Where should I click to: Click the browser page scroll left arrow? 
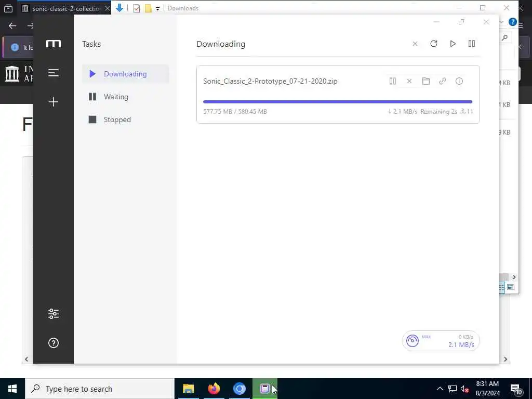click(27, 359)
